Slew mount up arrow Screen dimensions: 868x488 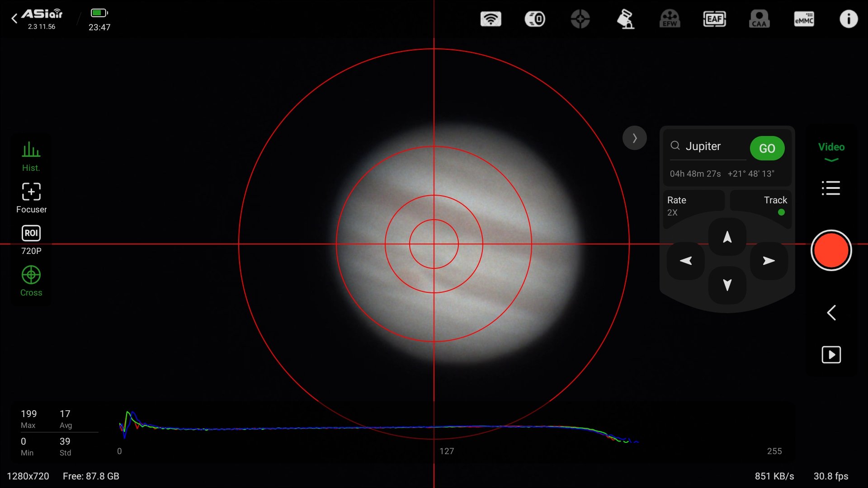click(x=727, y=237)
